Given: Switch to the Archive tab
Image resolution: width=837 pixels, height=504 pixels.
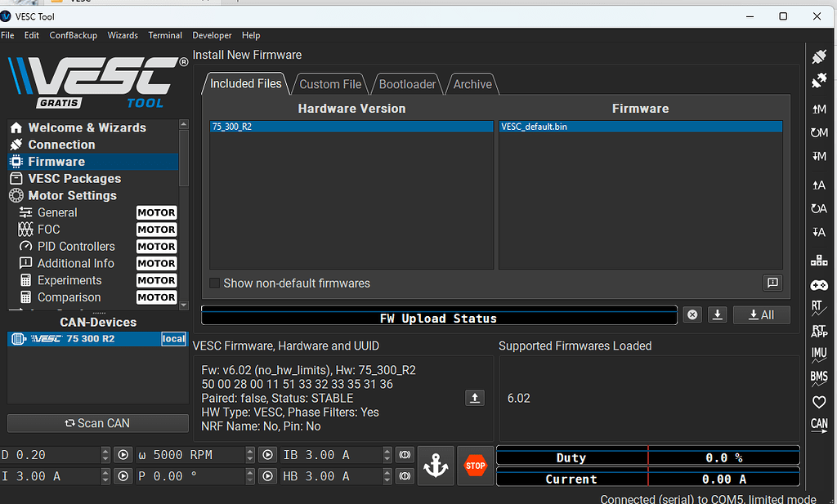Looking at the screenshot, I should 472,84.
